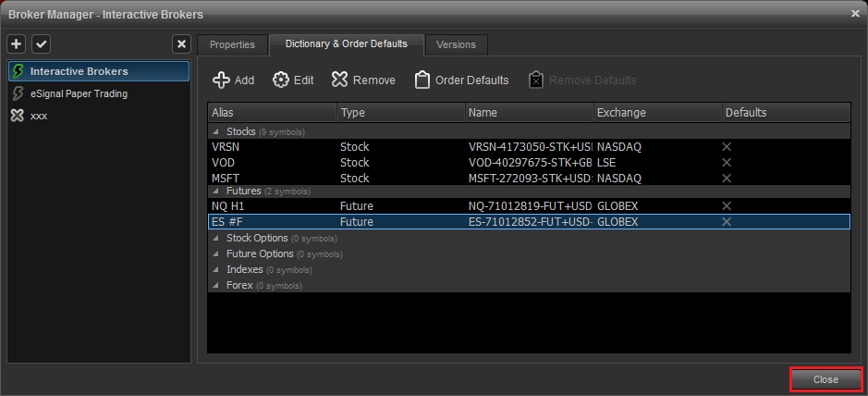Sort by the Defaults column header
Screen dimensions: 868x396
click(x=786, y=113)
